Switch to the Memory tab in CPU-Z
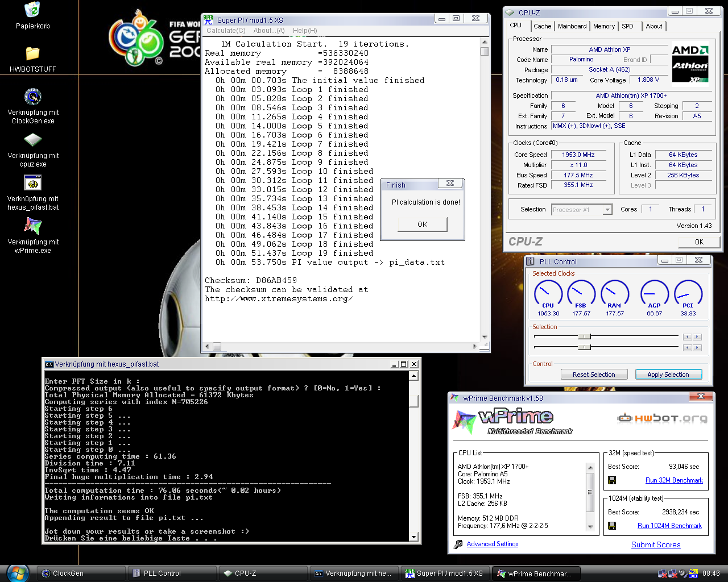Viewport: 728px width, 582px height. click(x=604, y=26)
